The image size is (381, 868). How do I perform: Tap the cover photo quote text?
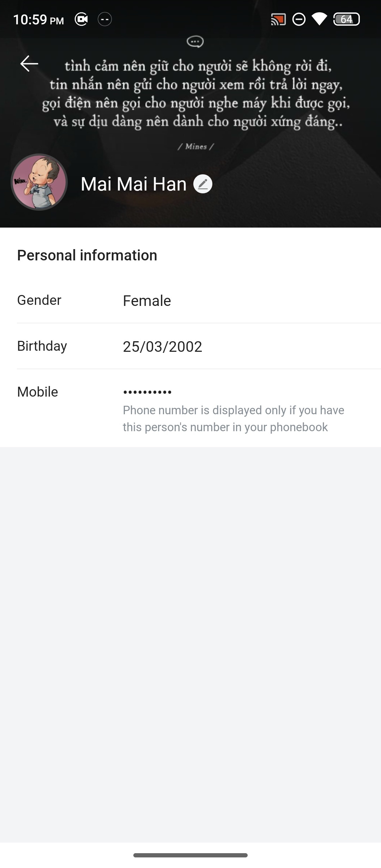click(196, 94)
